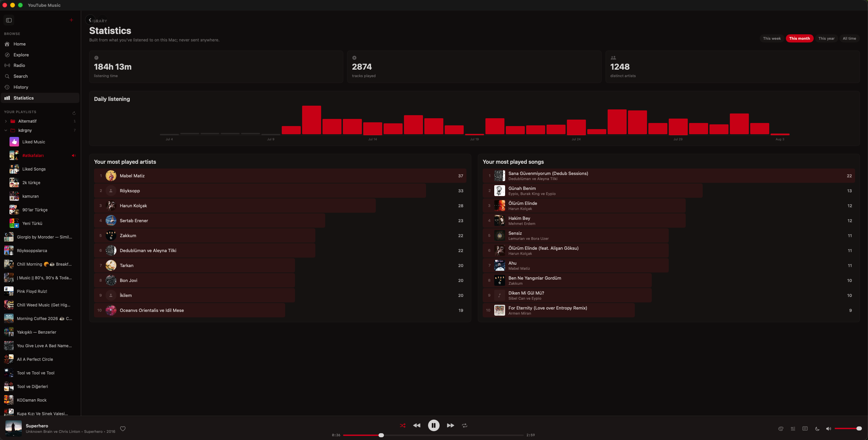Click the song Ben Ne Yangınlar Gördüm

(669, 280)
